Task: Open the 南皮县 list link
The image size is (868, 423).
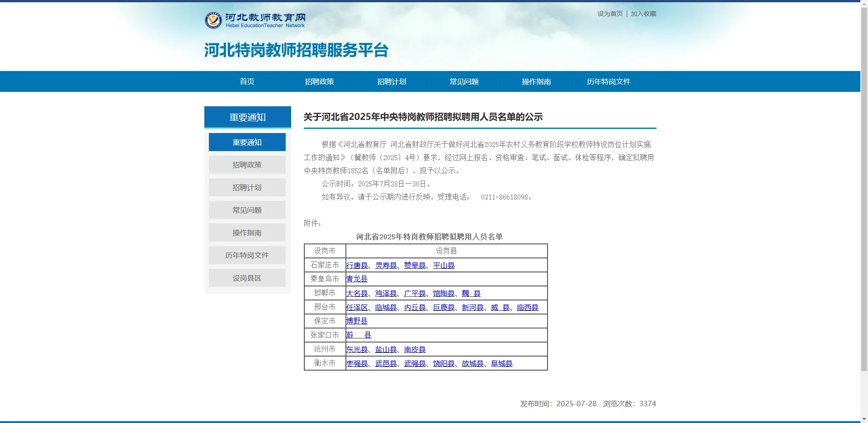Action: tap(415, 350)
